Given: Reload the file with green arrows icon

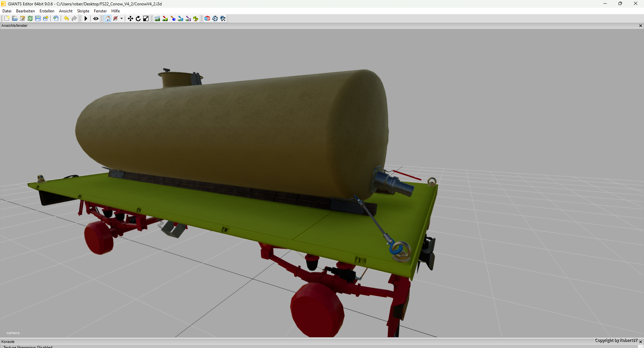Looking at the screenshot, I should pyautogui.click(x=30, y=18).
